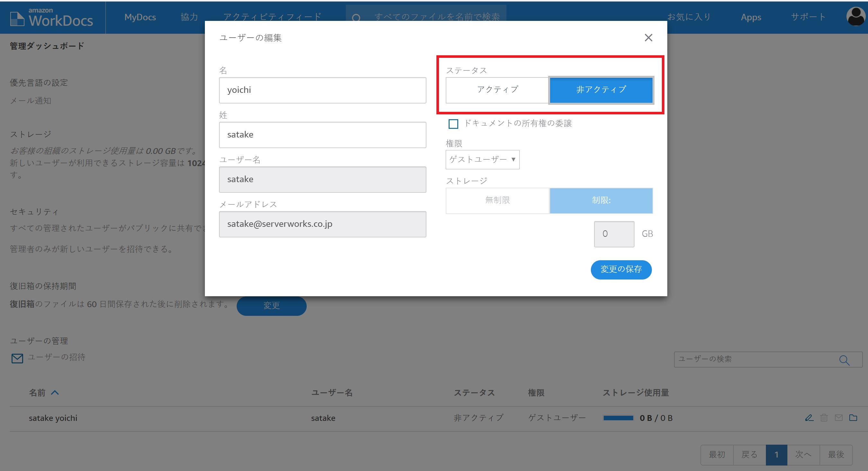Click ストレージ使用量 column header
This screenshot has width=868, height=471.
point(636,392)
